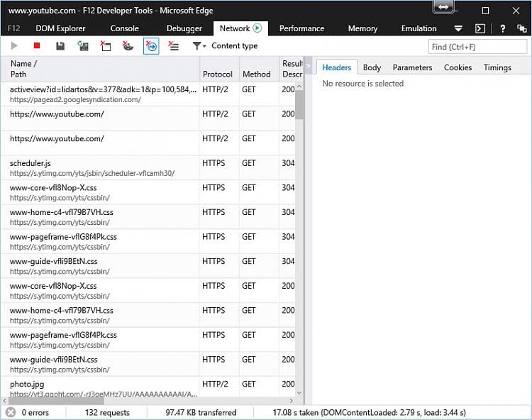Switch to the Emulation tab
Screen dimensions: 532x420
[x=419, y=28]
